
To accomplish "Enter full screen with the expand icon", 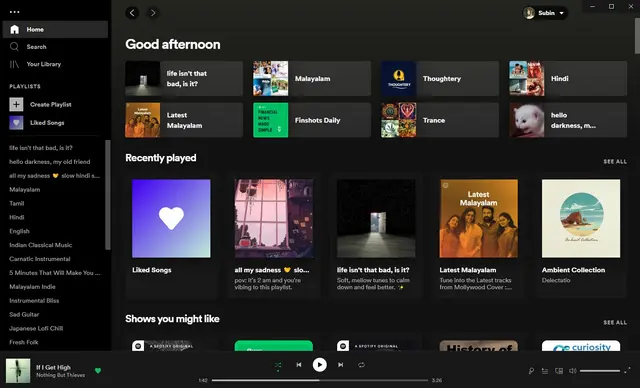I will pos(627,370).
